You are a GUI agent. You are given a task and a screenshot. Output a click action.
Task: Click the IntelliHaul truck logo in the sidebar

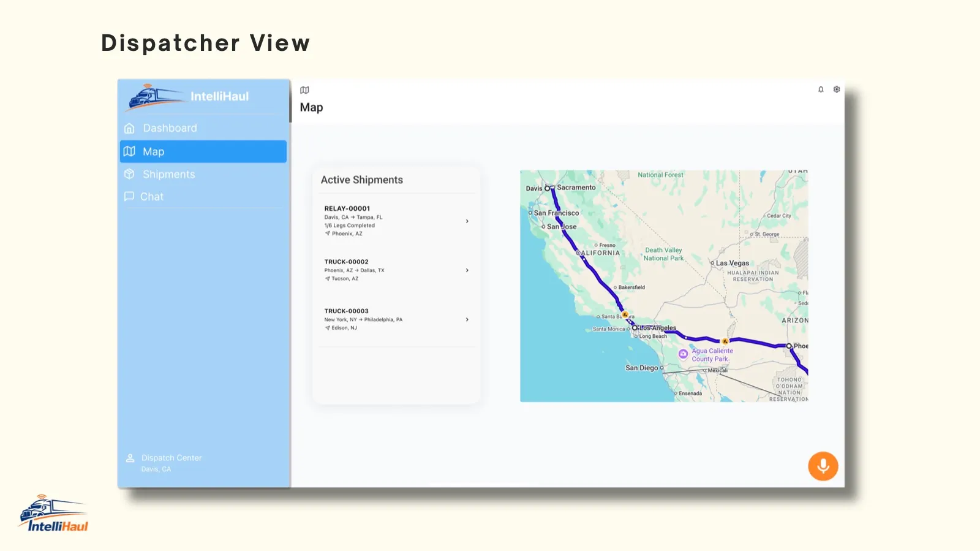point(155,97)
